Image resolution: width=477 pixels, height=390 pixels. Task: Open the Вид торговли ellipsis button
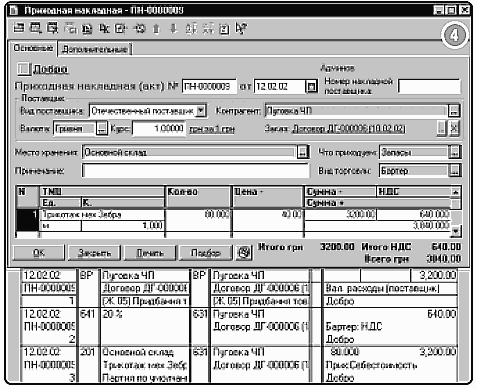(x=454, y=171)
